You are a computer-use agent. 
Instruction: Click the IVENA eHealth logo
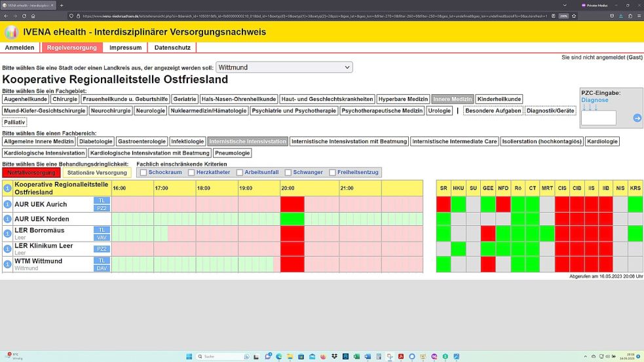pos(11,32)
